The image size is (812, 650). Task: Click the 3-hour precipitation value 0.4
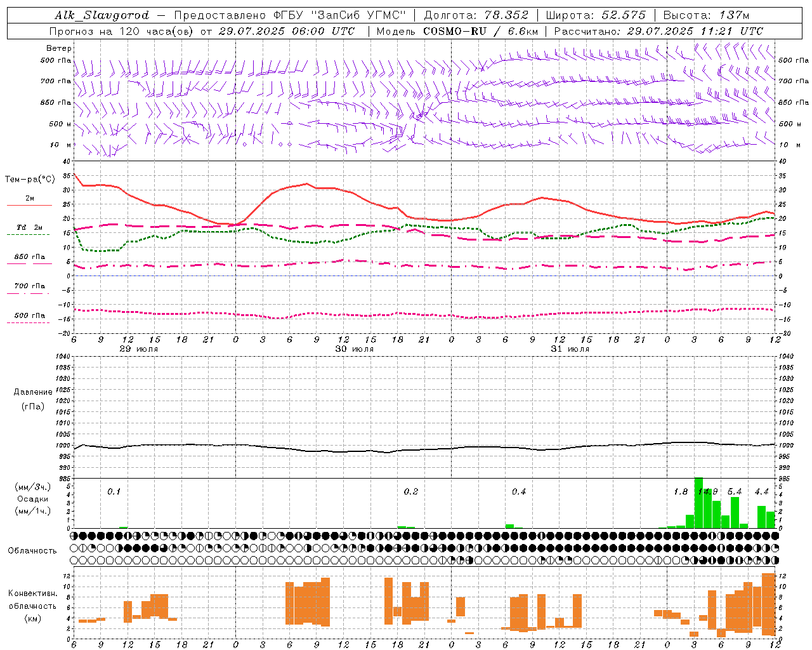[x=519, y=491]
